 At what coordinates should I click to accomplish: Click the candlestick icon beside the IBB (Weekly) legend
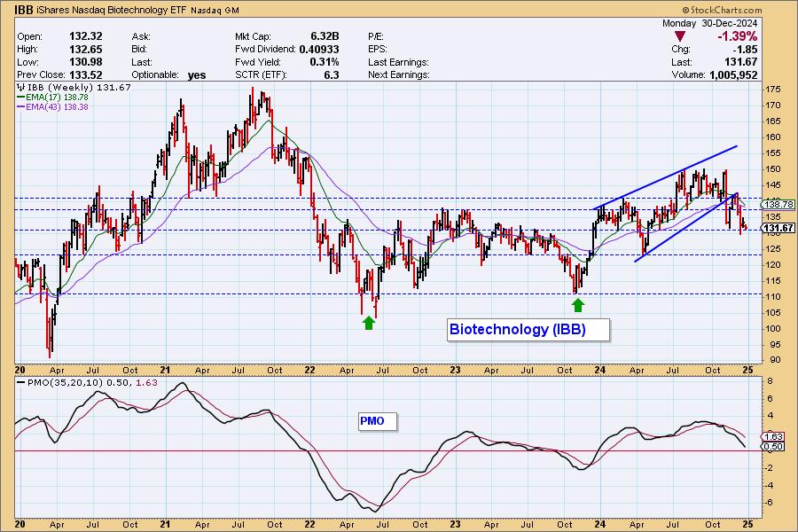21,88
